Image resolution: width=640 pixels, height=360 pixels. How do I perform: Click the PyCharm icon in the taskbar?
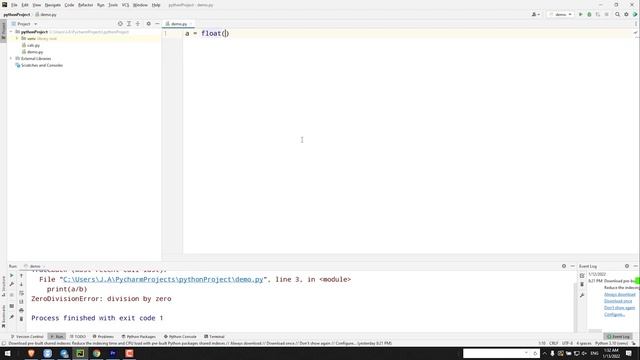(x=80, y=353)
